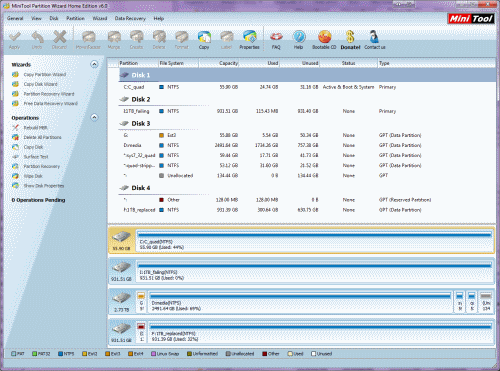
Task: Select the F:1TB_replaced(NTFS) bar in disk map
Action: pyautogui.click(x=321, y=332)
